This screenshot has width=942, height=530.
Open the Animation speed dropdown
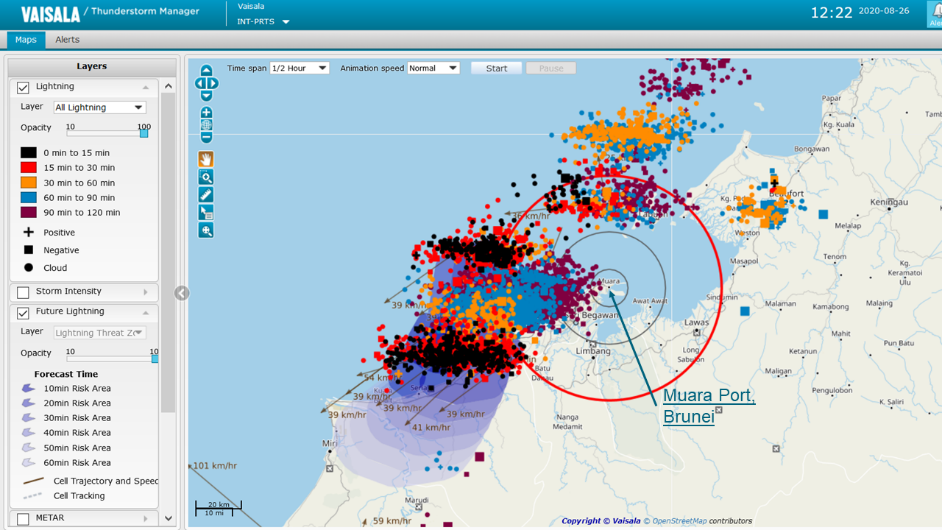click(433, 68)
